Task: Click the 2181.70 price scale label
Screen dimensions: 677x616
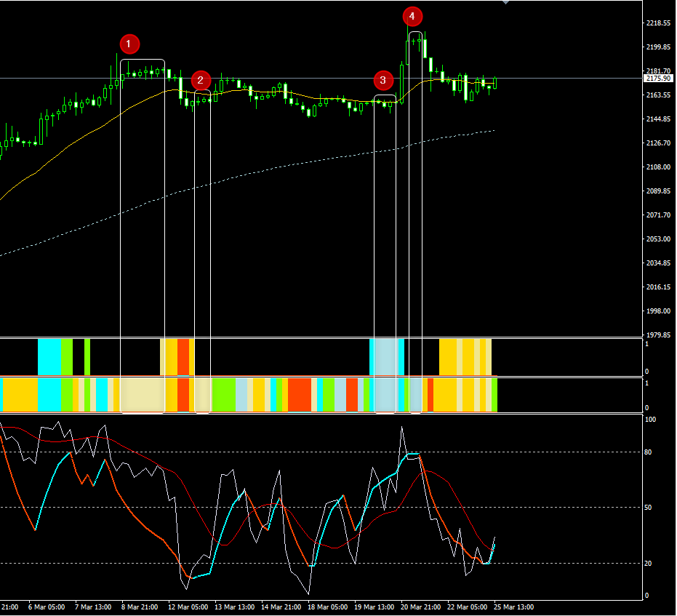Action: [x=658, y=71]
